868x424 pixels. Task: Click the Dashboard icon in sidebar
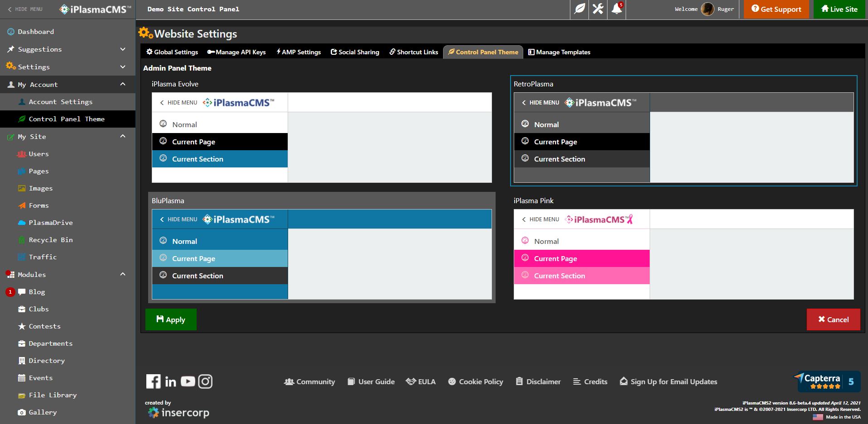11,32
